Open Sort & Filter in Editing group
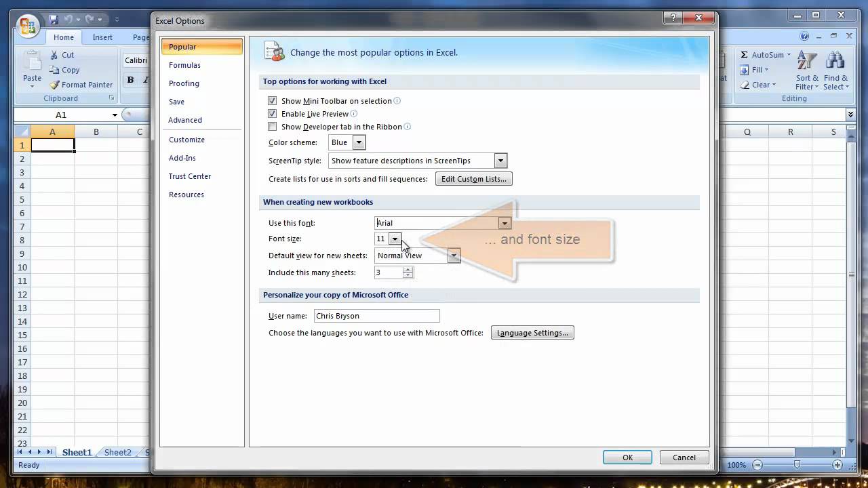The image size is (868, 488). 807,70
